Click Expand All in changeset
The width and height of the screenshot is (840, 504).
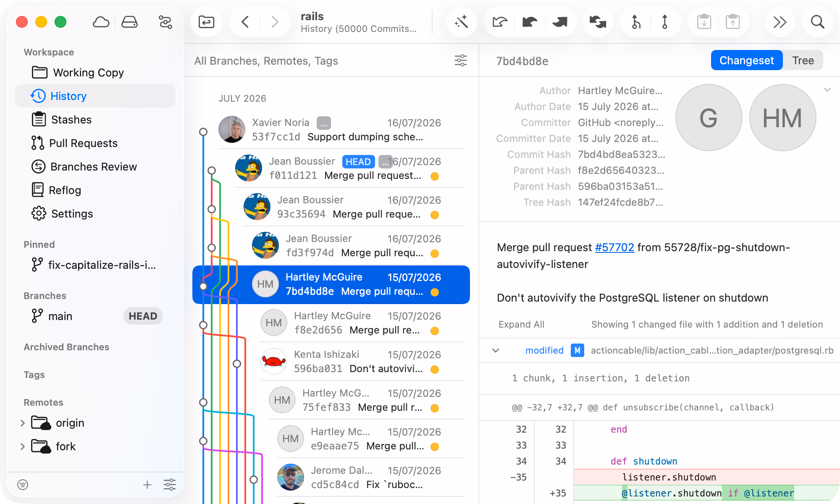(x=521, y=324)
